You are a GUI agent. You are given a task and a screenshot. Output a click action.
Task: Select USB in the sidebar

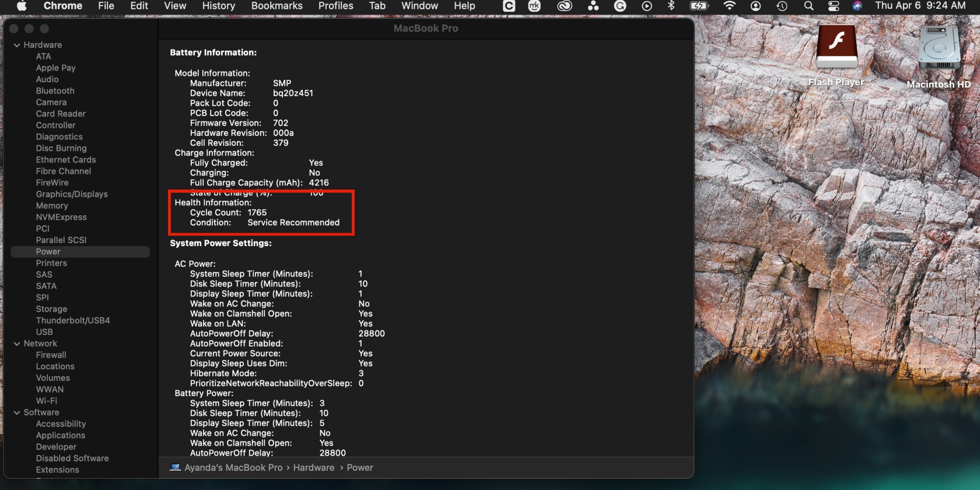coord(44,332)
